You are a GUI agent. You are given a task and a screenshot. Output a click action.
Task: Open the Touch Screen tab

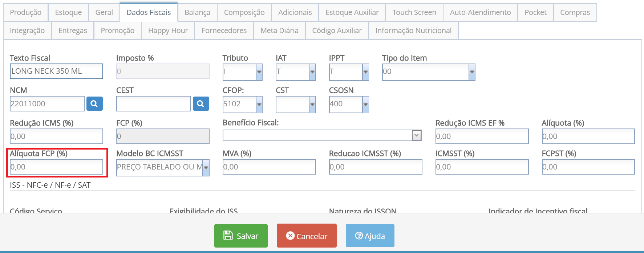(x=414, y=12)
